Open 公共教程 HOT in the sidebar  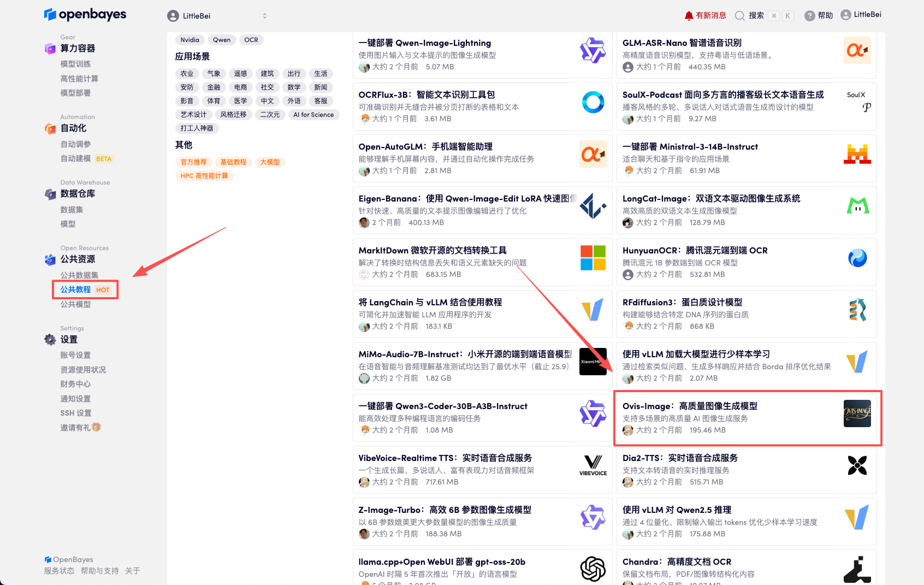click(85, 289)
